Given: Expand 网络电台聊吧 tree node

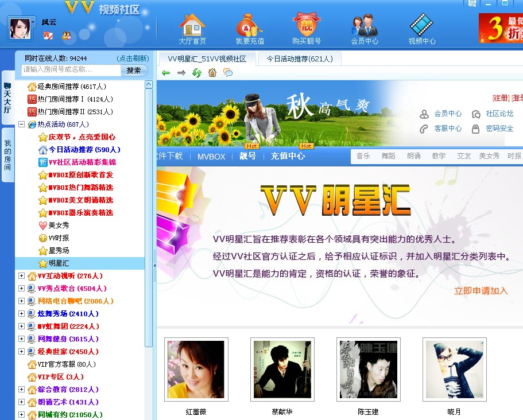Looking at the screenshot, I should click(x=21, y=301).
